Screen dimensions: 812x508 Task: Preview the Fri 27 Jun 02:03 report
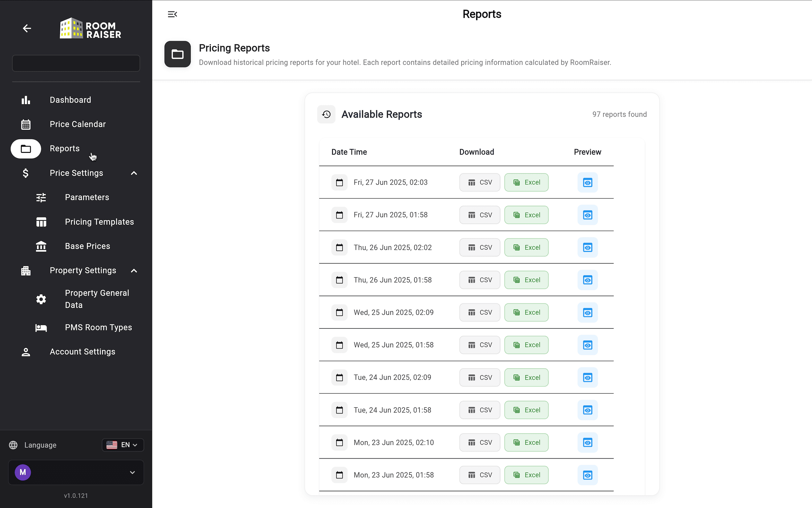coord(588,183)
